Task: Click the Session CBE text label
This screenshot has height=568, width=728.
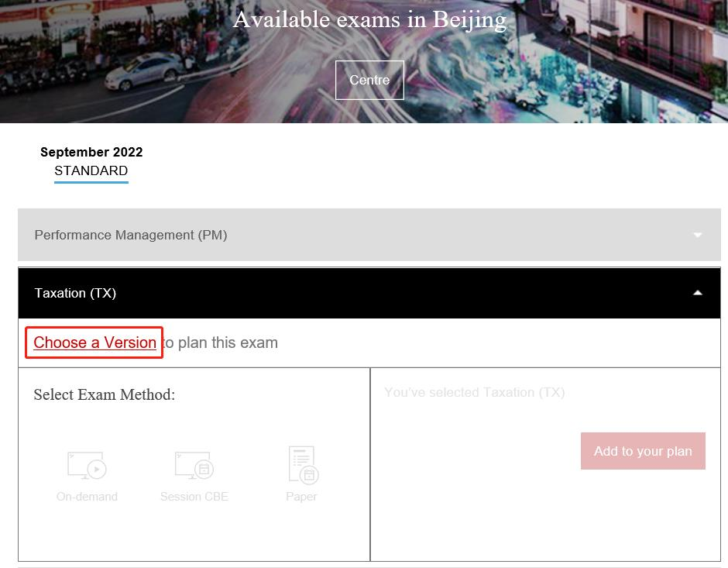Action: 194,497
